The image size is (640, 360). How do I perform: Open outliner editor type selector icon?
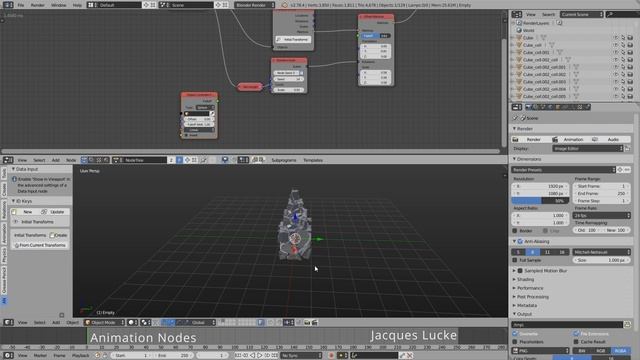517,14
